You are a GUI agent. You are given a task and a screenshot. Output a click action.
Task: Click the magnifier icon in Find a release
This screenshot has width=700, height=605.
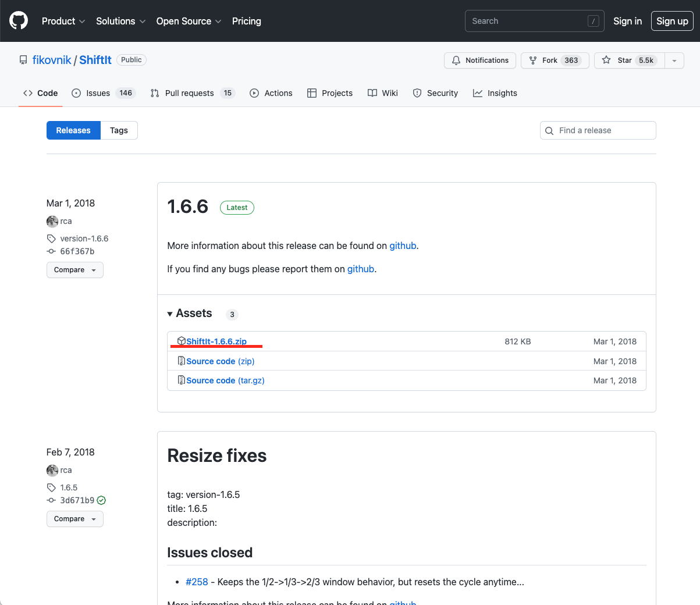tap(549, 131)
